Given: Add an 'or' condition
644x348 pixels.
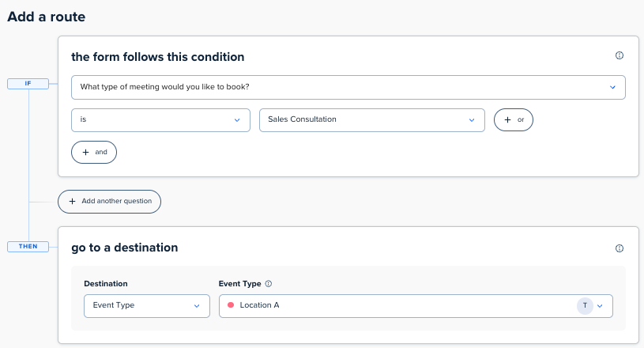Looking at the screenshot, I should click(x=514, y=119).
